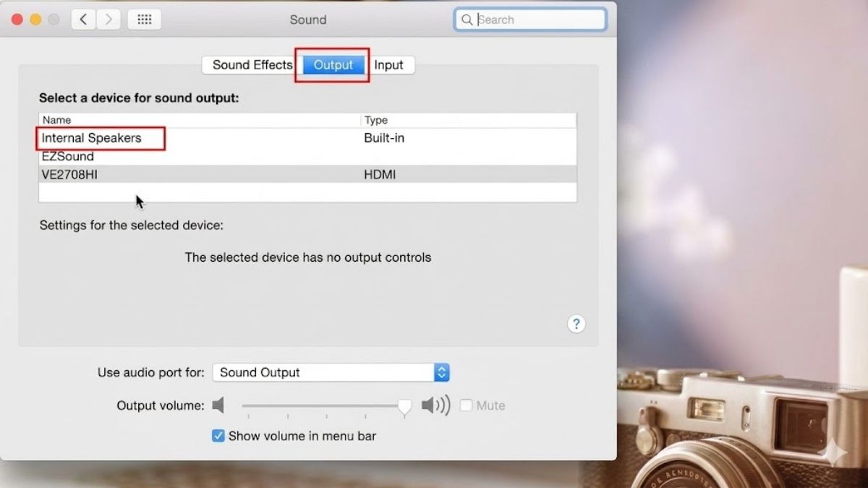
Task: Select Internal Speakers output device
Action: (307, 138)
